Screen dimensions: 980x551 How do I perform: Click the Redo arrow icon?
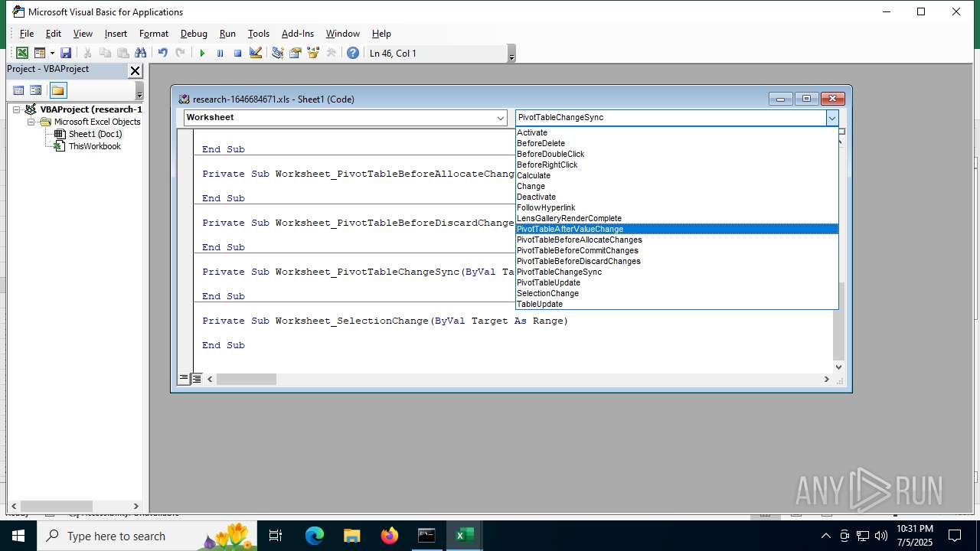(x=180, y=53)
